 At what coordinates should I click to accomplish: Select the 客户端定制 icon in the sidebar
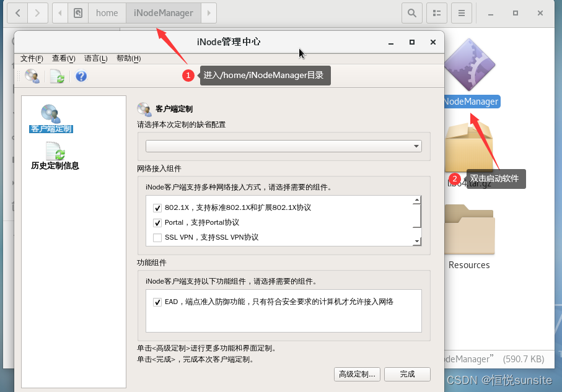pos(50,118)
